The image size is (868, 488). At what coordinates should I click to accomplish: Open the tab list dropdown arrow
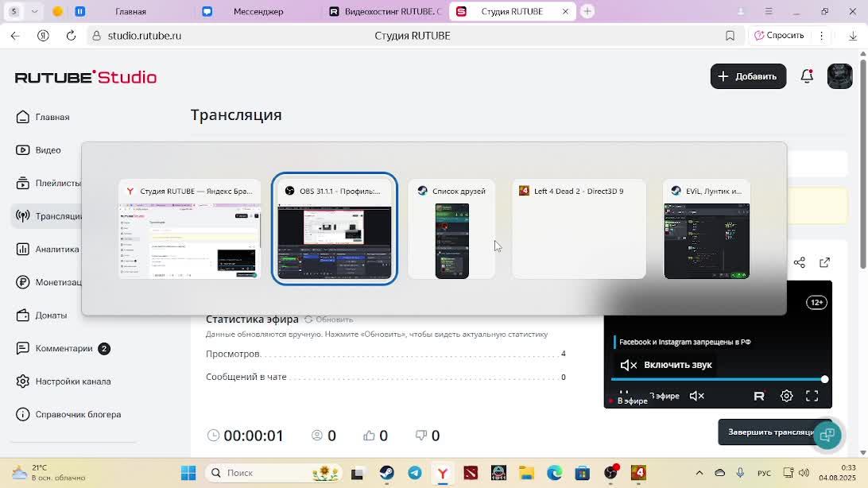(34, 12)
